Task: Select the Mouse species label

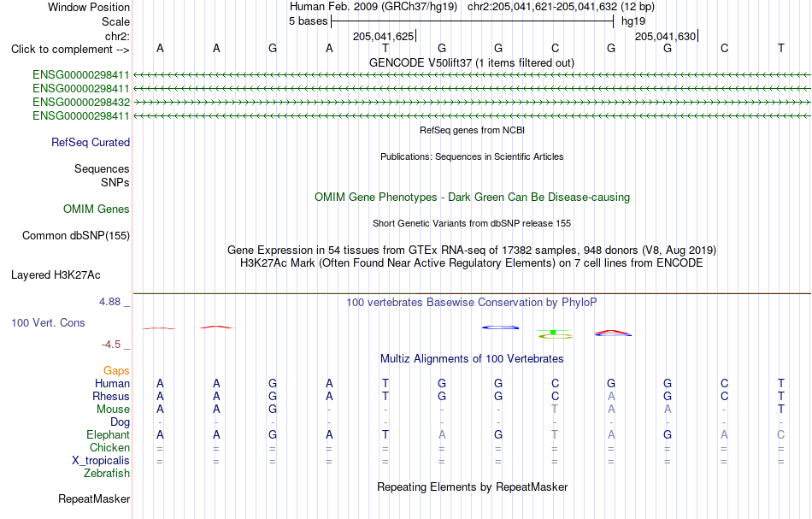Action: coord(113,410)
